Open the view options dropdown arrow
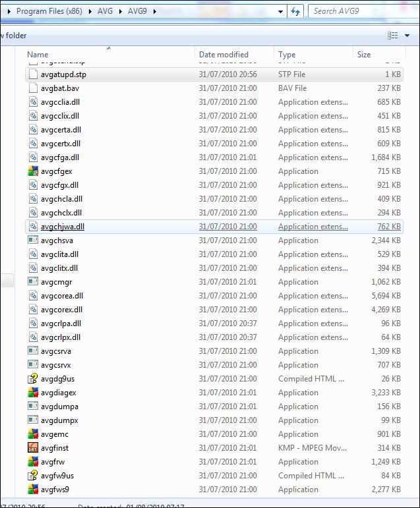 [407, 36]
